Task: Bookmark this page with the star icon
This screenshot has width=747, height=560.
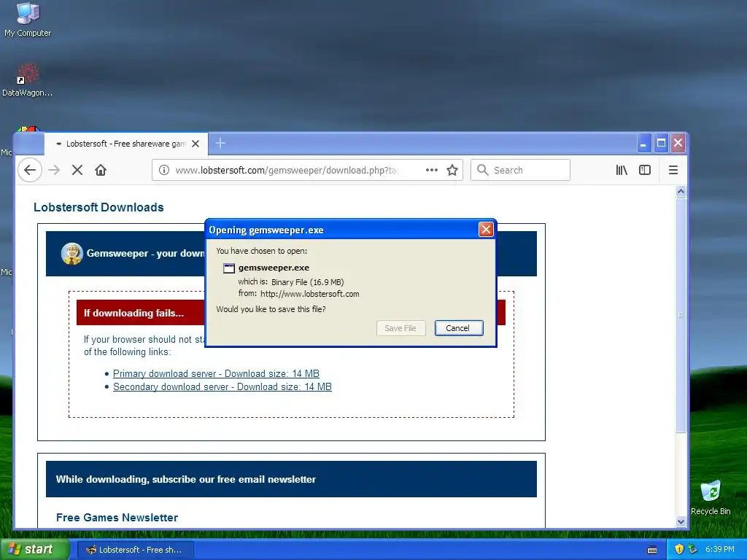Action: (452, 170)
